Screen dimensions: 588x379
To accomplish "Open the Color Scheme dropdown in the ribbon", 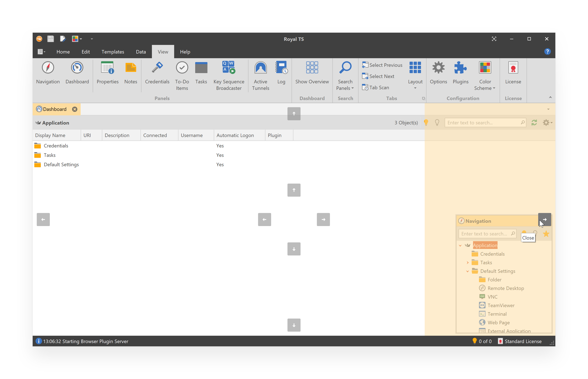I will click(485, 76).
